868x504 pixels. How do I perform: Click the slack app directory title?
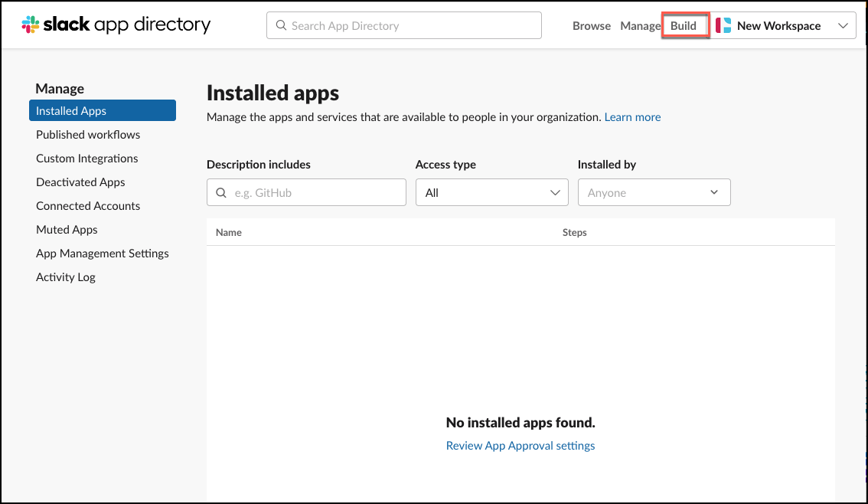pos(127,25)
